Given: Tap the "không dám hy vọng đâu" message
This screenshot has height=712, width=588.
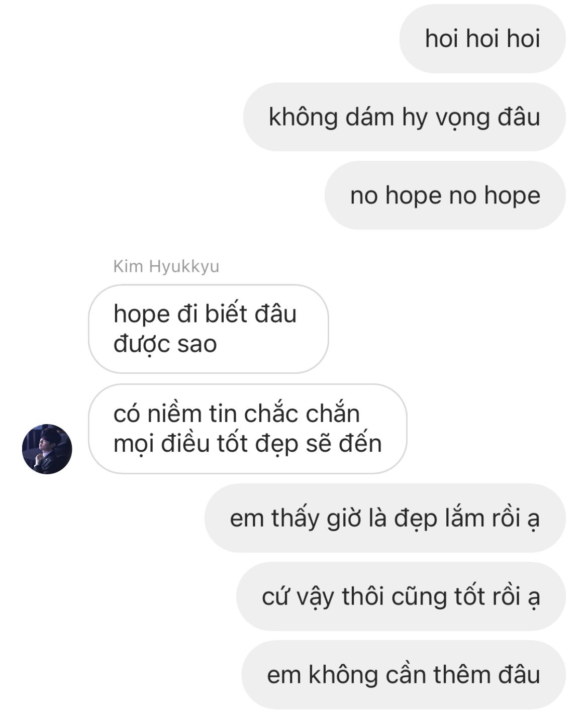Looking at the screenshot, I should tap(405, 117).
